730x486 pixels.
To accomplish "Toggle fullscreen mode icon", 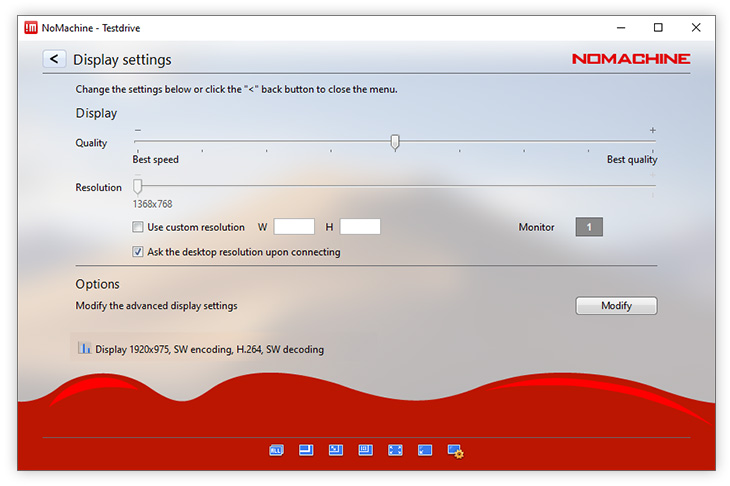I will pyautogui.click(x=395, y=451).
